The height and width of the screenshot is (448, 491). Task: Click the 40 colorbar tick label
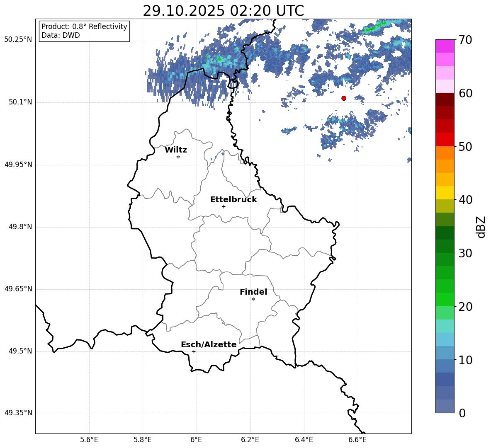[465, 200]
